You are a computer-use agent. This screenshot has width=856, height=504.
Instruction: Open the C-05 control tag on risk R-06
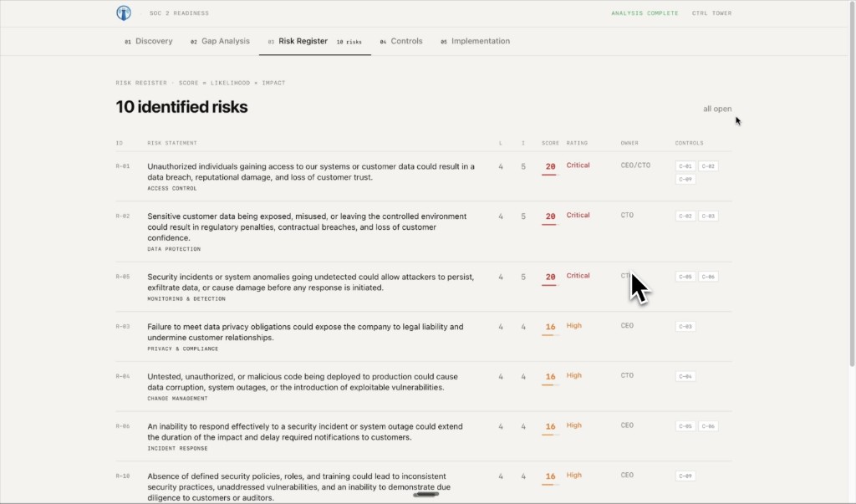(685, 426)
